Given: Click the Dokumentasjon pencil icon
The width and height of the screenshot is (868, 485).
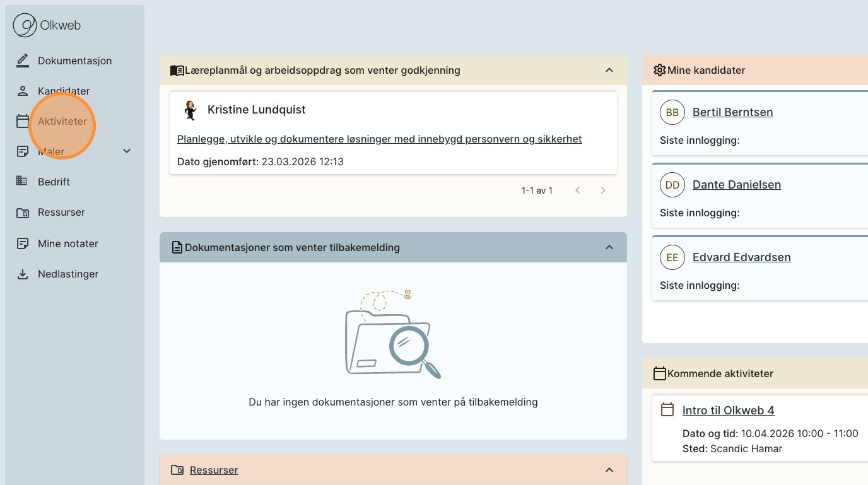Looking at the screenshot, I should (23, 61).
